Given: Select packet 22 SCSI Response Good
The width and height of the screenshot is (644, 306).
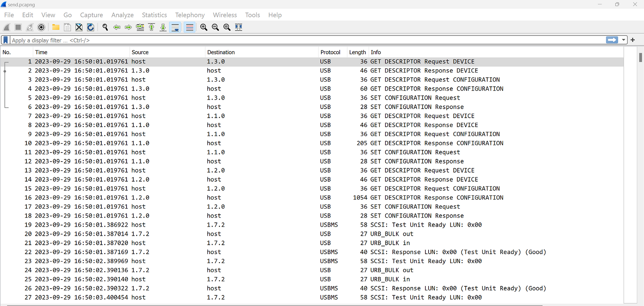Looking at the screenshot, I should (312, 252).
